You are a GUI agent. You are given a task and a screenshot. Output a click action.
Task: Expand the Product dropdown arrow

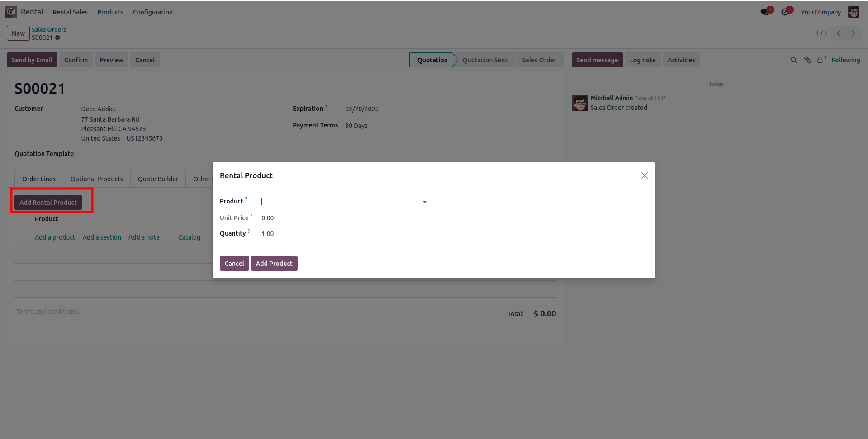pos(425,202)
